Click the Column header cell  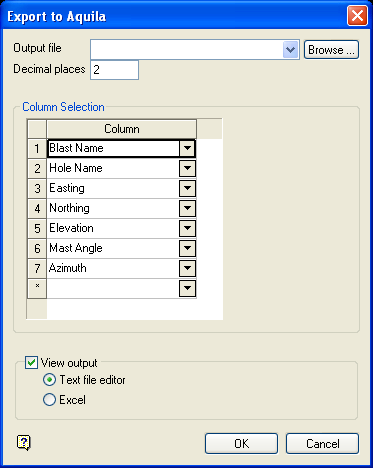(122, 129)
